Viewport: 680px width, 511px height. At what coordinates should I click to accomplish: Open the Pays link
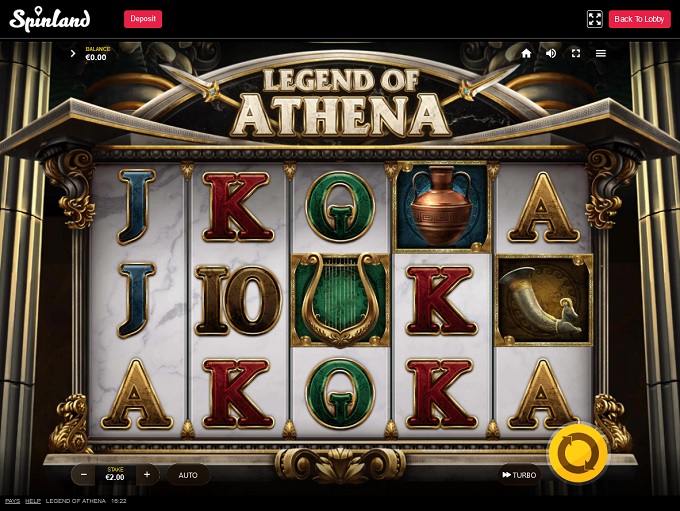tap(13, 501)
